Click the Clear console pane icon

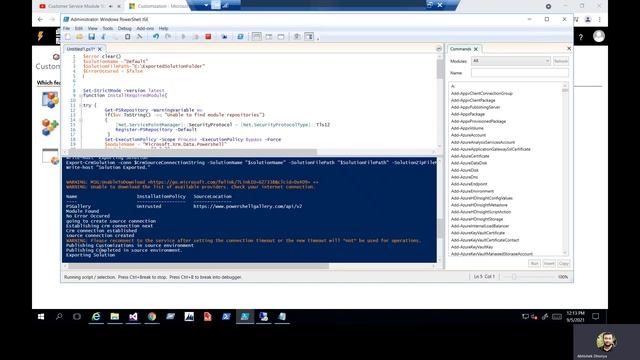[x=140, y=37]
